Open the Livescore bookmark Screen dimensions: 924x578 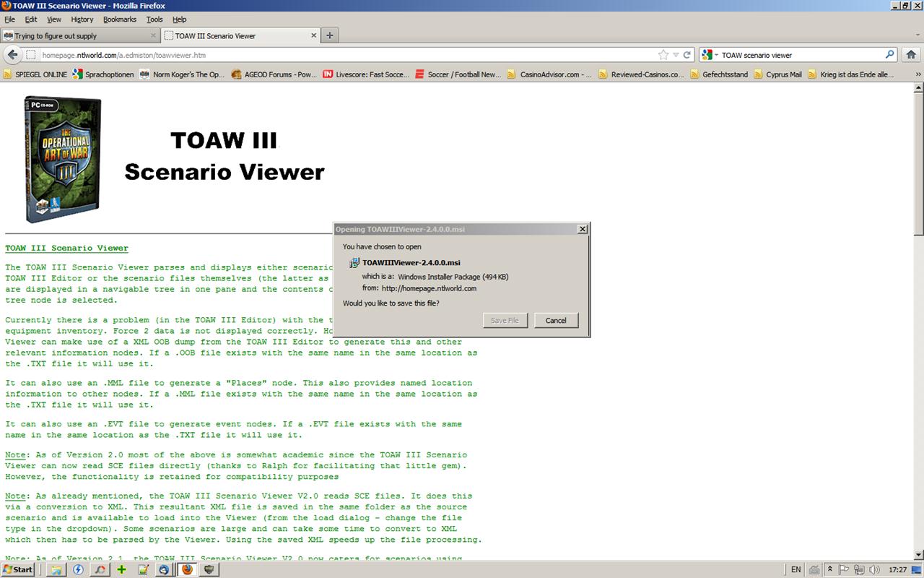point(367,74)
